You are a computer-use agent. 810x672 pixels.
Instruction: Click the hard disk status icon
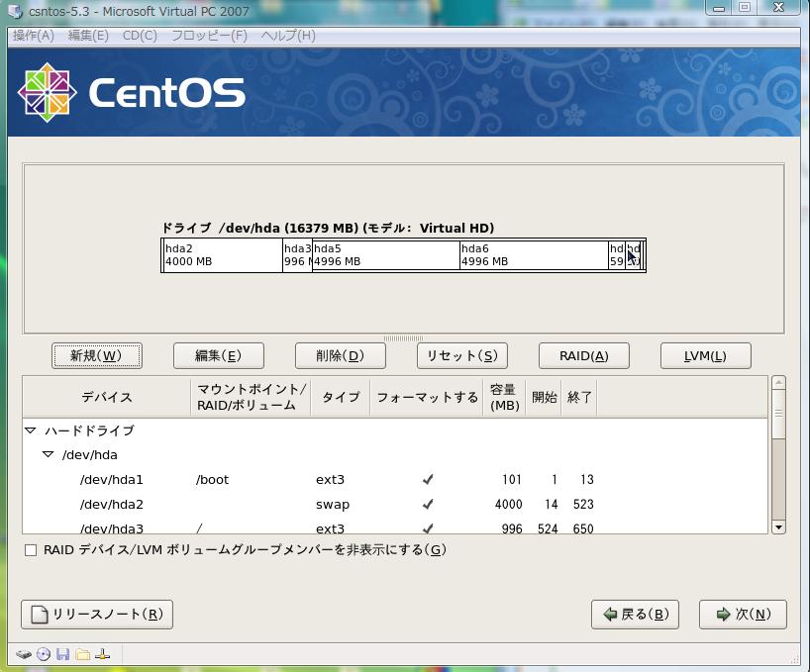point(24,654)
